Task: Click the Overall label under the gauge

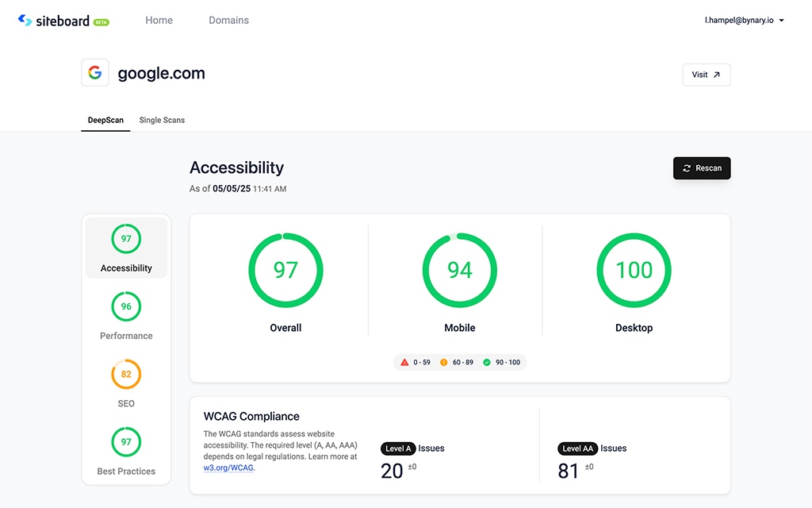Action: click(285, 328)
